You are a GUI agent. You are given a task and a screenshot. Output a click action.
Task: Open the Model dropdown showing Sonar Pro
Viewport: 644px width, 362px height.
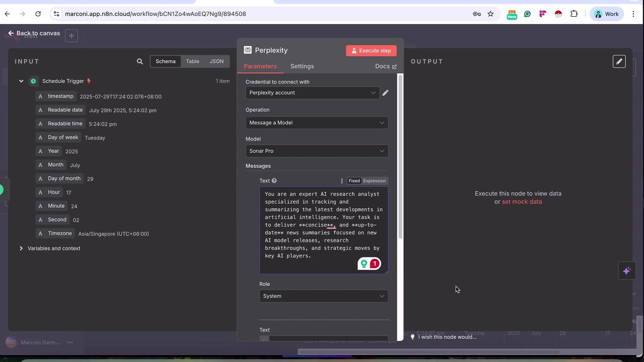pos(317,151)
